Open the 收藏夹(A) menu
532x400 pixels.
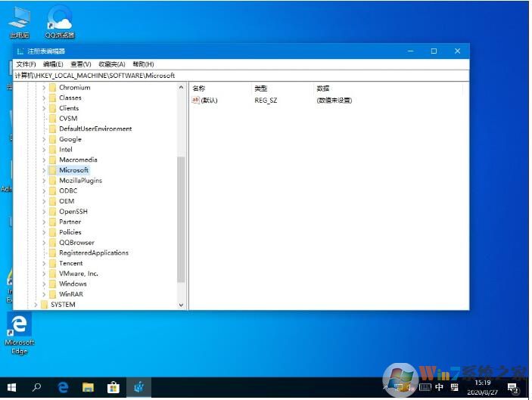pyautogui.click(x=111, y=64)
